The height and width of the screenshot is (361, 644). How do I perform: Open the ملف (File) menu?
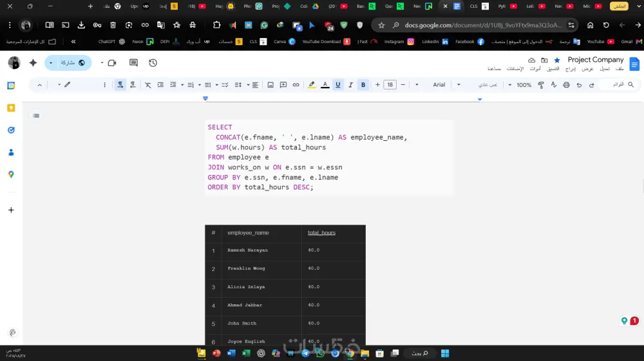point(620,69)
